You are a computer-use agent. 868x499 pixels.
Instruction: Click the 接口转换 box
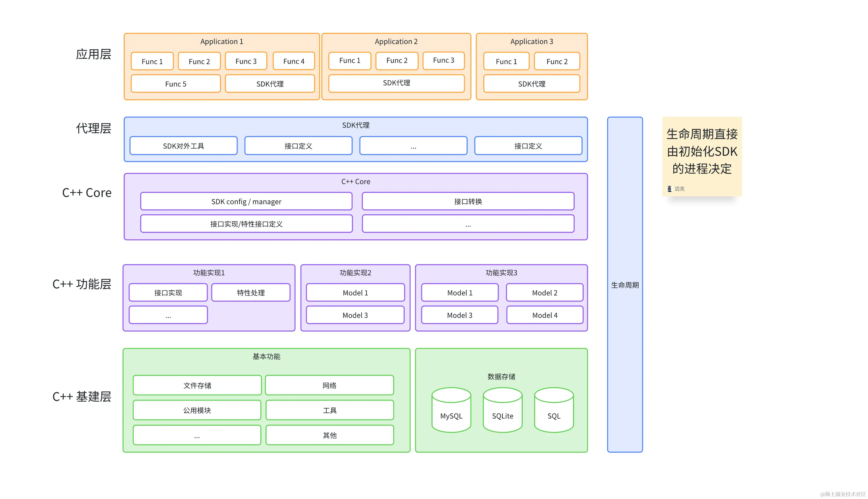pos(468,202)
